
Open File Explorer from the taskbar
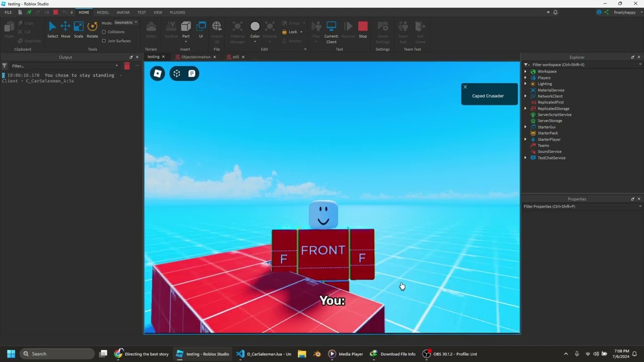click(x=302, y=354)
